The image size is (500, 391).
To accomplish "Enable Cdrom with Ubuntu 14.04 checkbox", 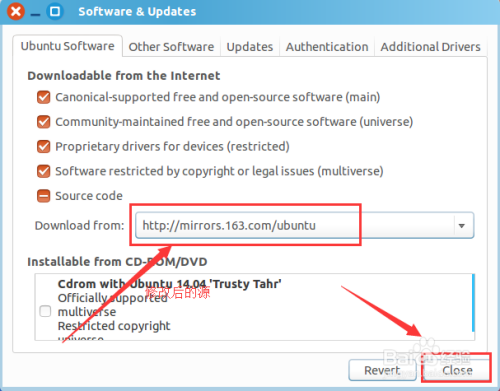I will click(x=45, y=311).
